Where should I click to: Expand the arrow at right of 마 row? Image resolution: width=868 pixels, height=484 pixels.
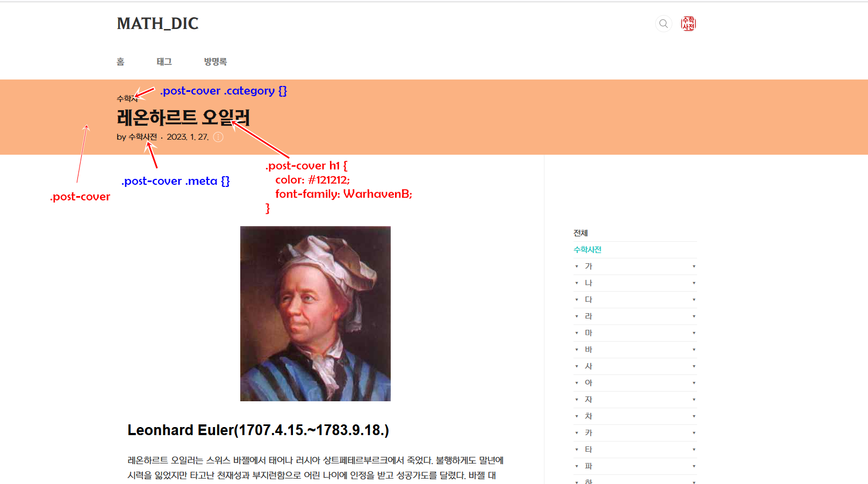coord(694,333)
